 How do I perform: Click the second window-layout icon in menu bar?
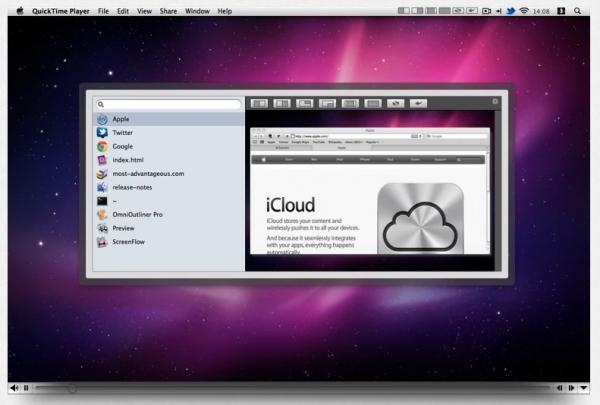[x=417, y=11]
